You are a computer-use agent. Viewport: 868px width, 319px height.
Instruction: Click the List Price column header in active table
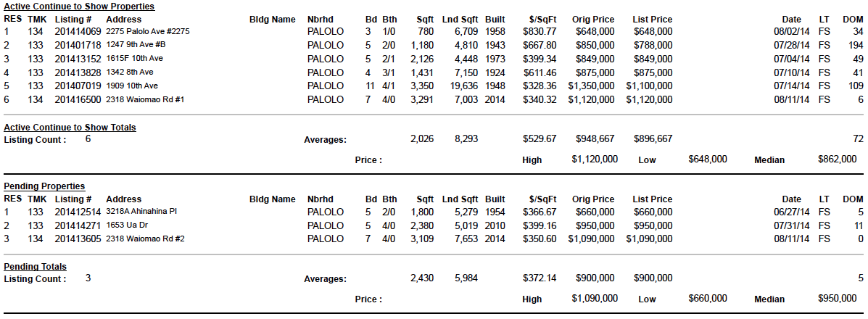[652, 20]
